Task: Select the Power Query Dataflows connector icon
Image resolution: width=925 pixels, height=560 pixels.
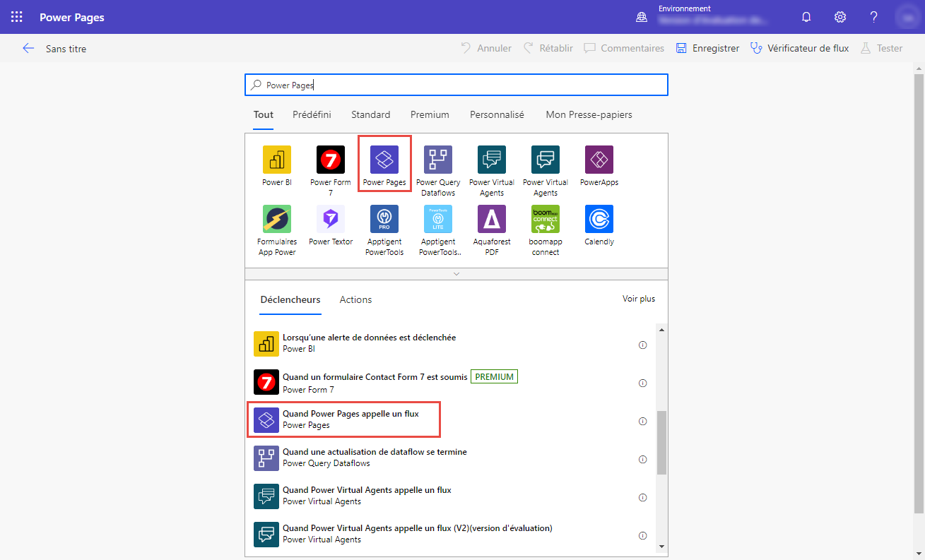Action: coord(437,160)
